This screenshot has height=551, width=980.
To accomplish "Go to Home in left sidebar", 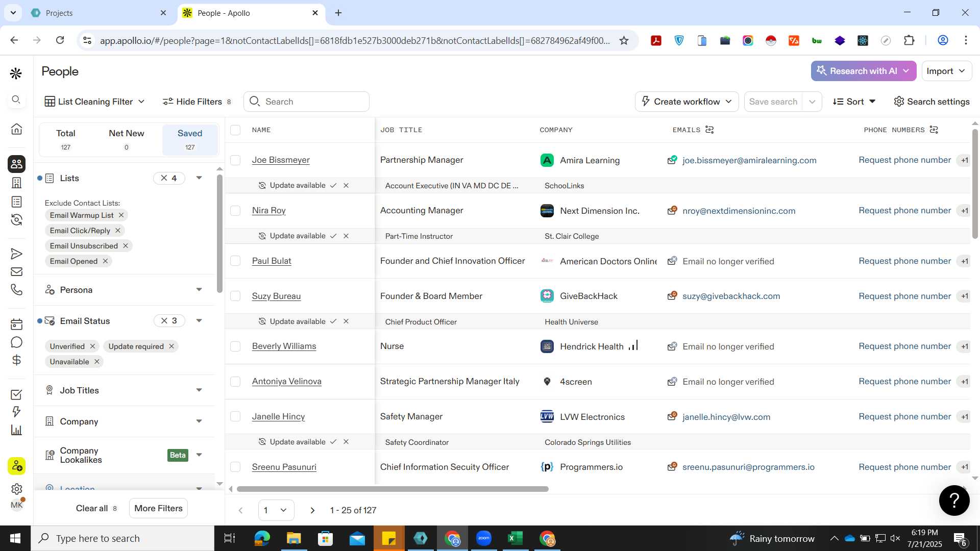I will click(x=16, y=129).
